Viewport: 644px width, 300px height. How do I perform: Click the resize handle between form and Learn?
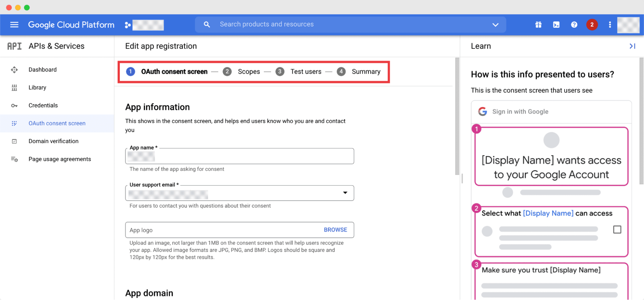[462, 179]
